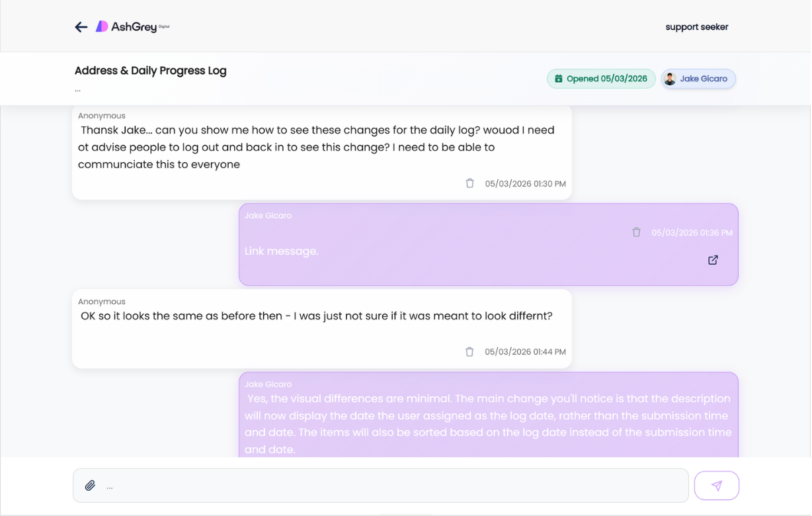Image resolution: width=812 pixels, height=516 pixels.
Task: Delete the 'Thansk Jake' message via trash icon
Action: click(x=469, y=183)
